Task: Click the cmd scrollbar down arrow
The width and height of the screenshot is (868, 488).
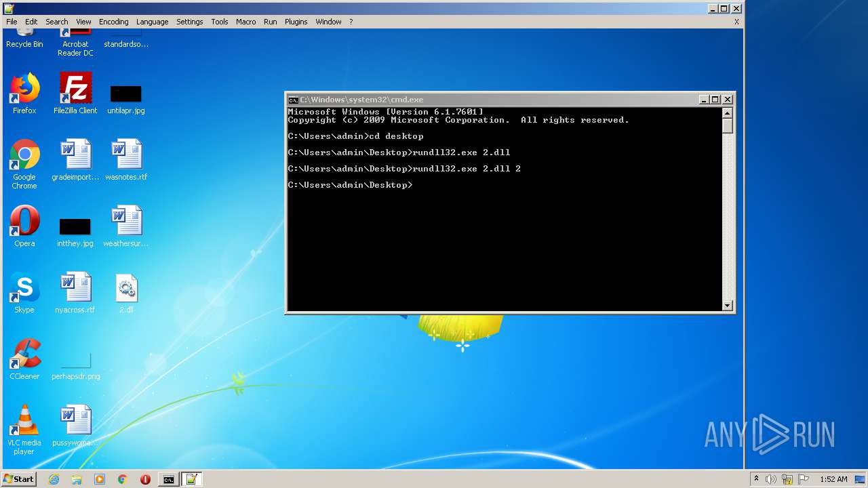Action: (x=728, y=306)
